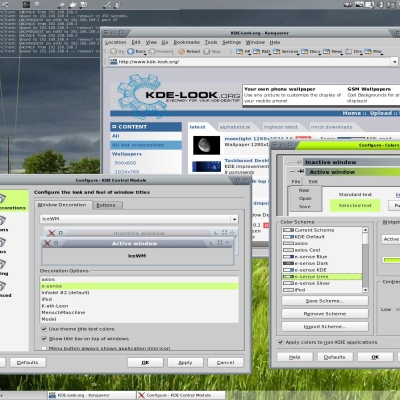Viewport: 400px width, 400px height.
Task: Click Apply in KDE Control Module
Action: [x=185, y=362]
